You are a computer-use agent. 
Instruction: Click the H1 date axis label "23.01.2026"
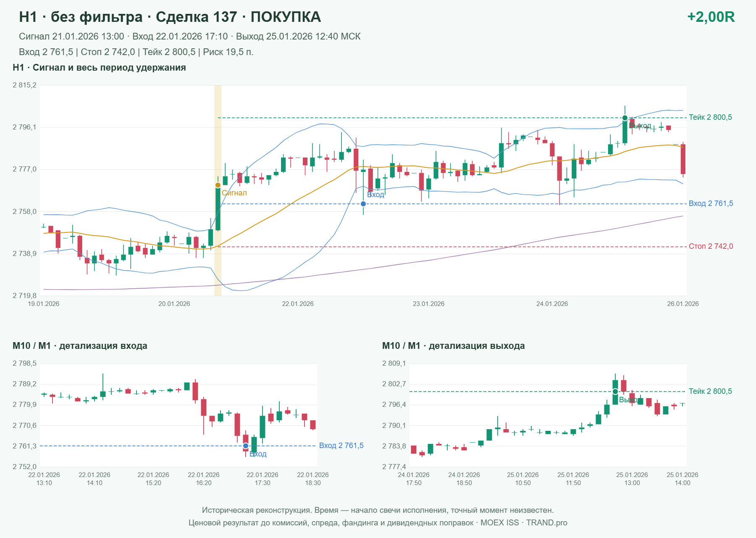(x=429, y=304)
